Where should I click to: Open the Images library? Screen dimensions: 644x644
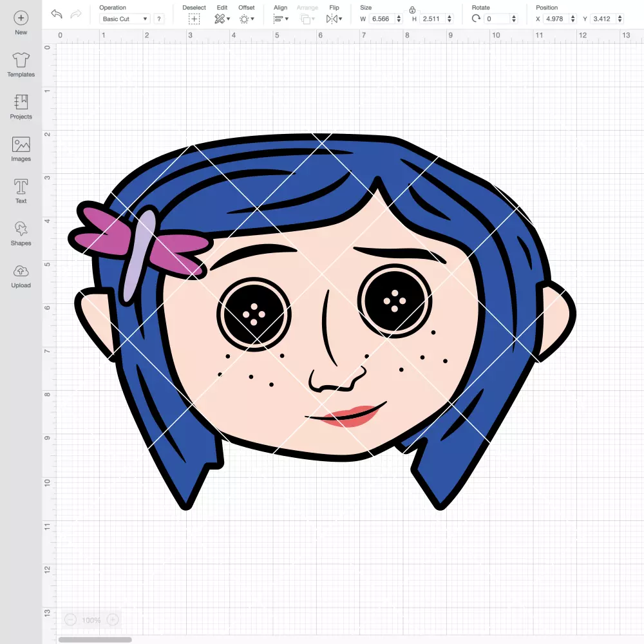[x=21, y=149]
